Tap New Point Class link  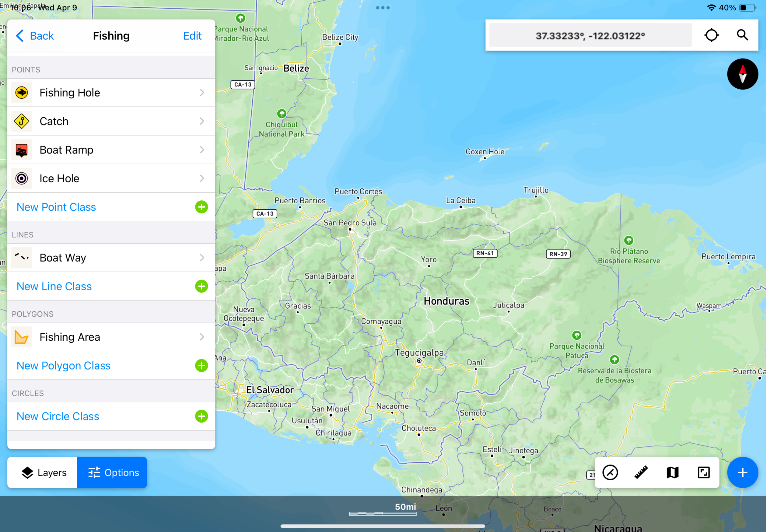(56, 207)
